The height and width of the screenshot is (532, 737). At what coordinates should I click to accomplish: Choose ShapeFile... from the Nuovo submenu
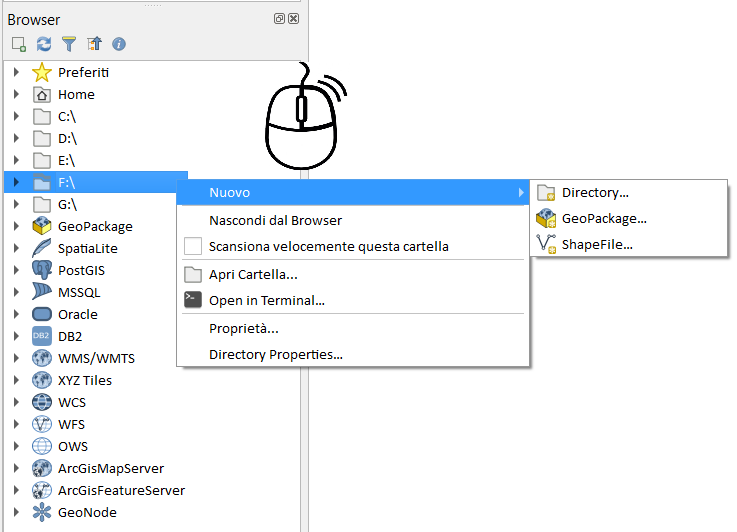pos(597,244)
